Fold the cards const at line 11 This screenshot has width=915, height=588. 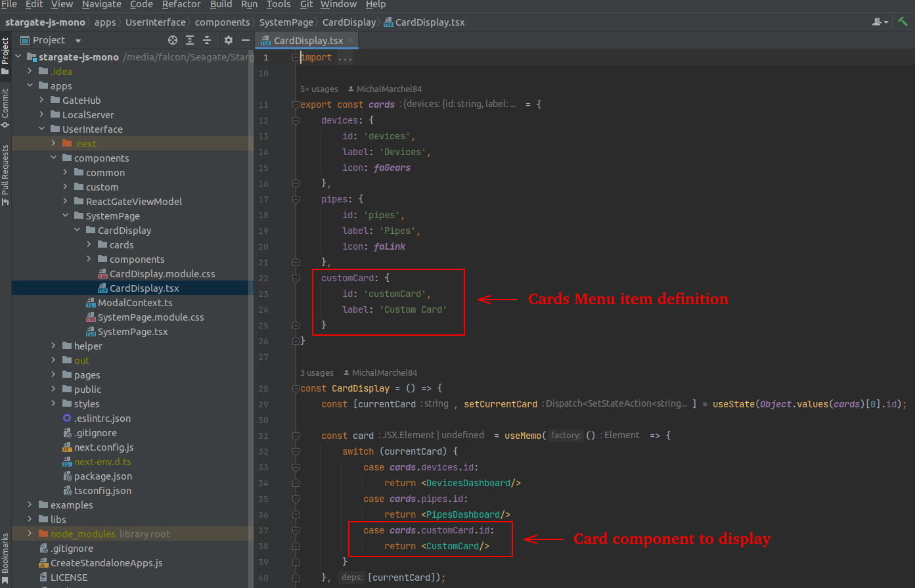[x=296, y=104]
